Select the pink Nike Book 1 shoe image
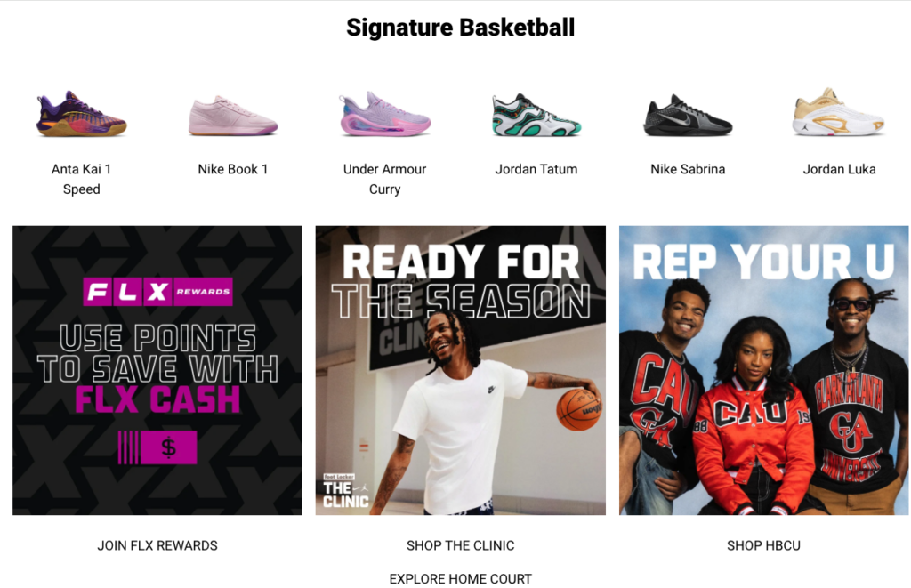Image resolution: width=911 pixels, height=588 pixels. pos(233,116)
